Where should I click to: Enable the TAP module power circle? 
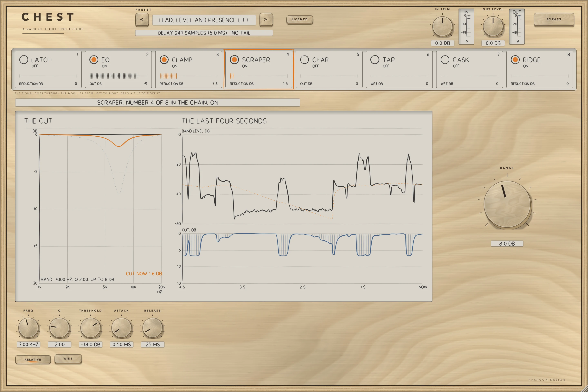point(375,59)
